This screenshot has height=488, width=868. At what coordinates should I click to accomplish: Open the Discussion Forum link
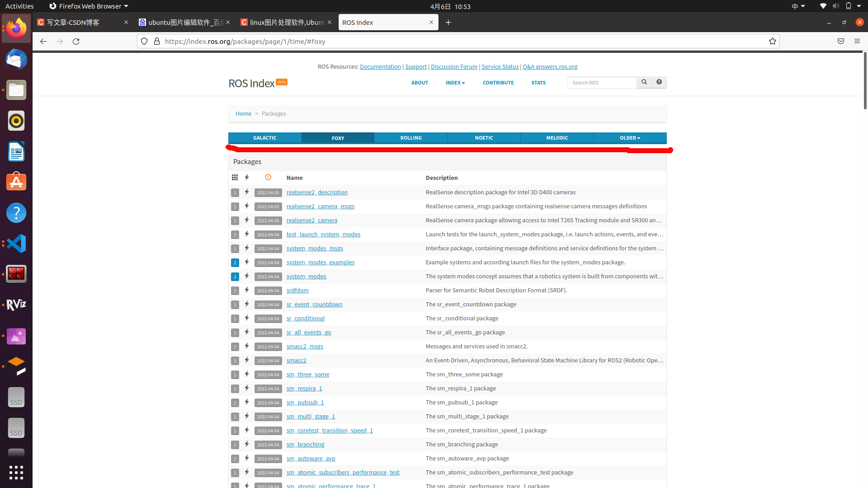[454, 66]
